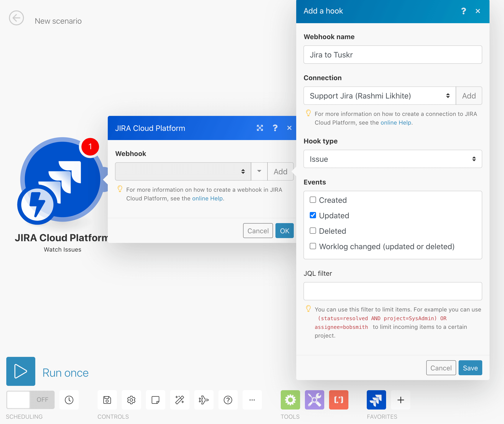This screenshot has width=504, height=424.
Task: Go back using the arrow circle icon
Action: pos(16,18)
